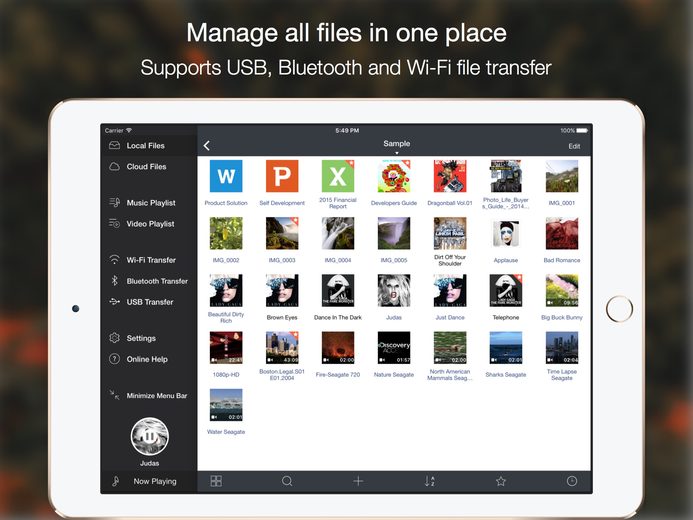Play Big Buck Bunny video
693x520 pixels.
562,290
